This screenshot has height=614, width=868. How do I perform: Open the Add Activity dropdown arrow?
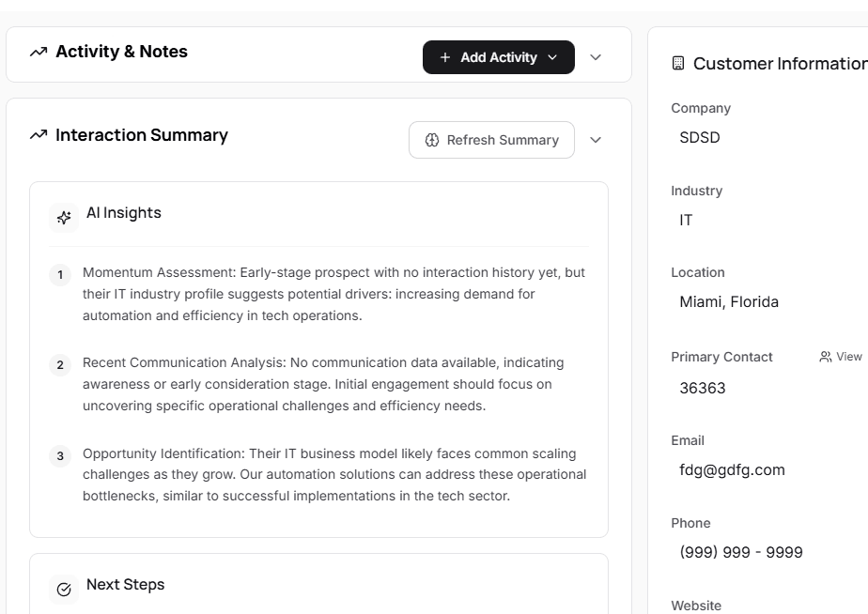coord(552,57)
